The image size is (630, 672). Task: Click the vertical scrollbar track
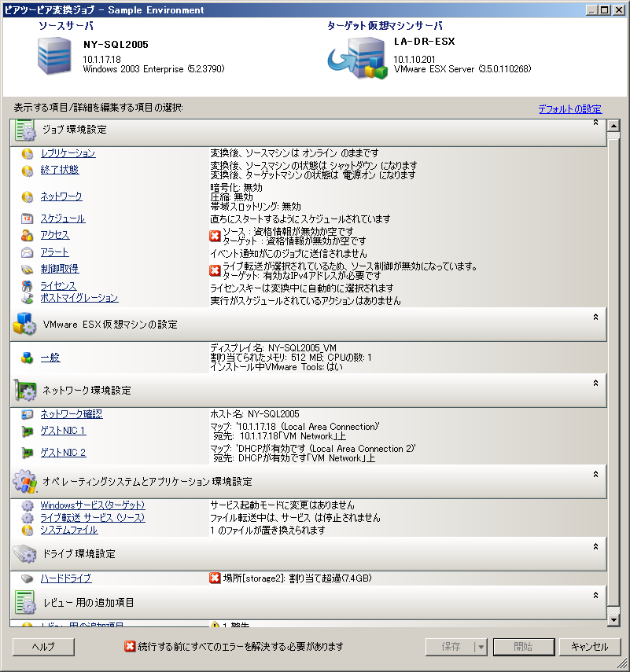tap(613, 373)
